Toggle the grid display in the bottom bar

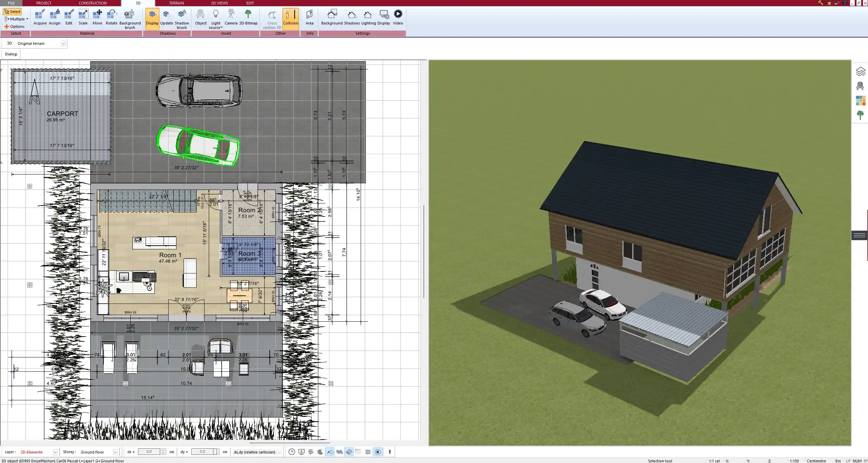368,452
